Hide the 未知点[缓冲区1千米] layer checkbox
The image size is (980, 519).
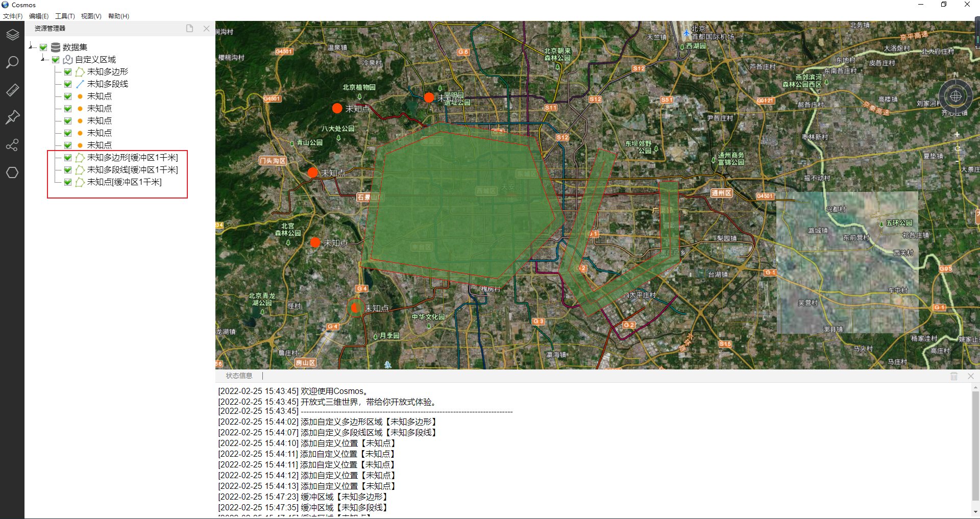point(68,182)
